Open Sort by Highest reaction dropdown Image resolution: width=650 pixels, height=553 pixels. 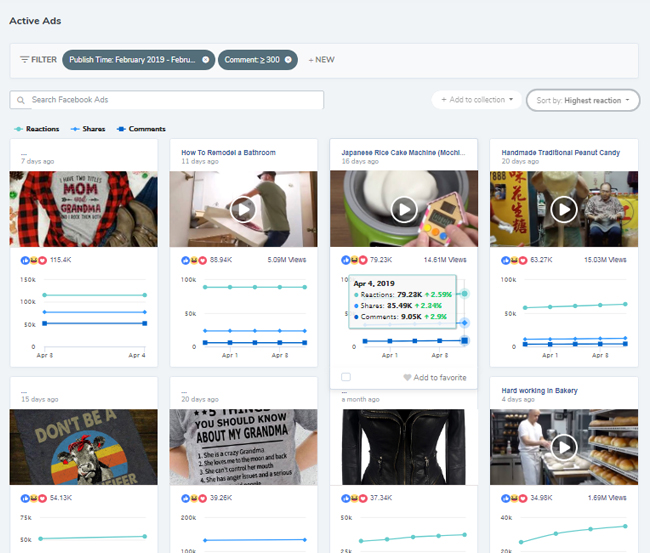click(x=583, y=100)
